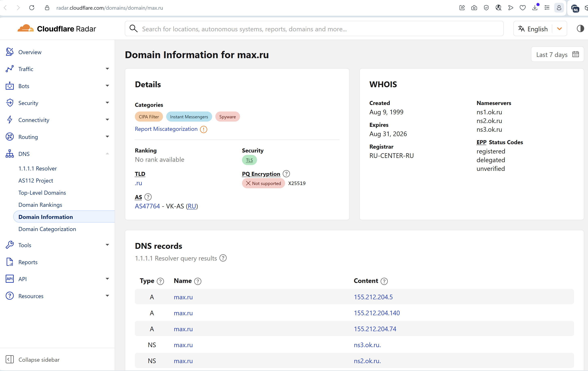Click the Report Miscategorization warning icon

coord(203,129)
